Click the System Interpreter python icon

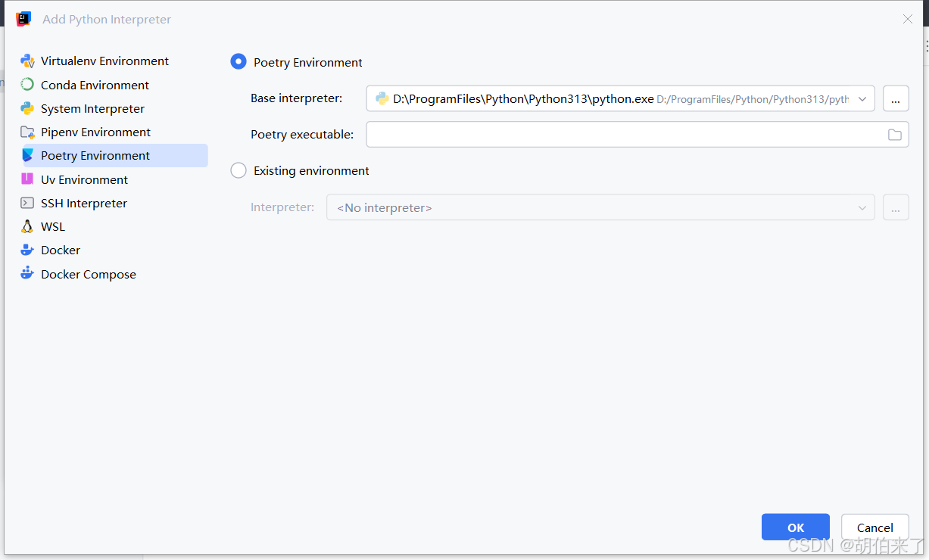point(28,108)
